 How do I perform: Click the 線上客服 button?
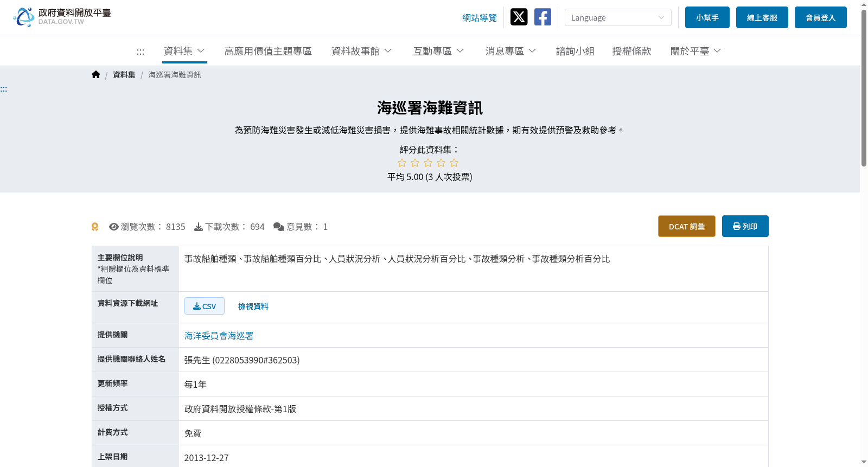coord(762,17)
